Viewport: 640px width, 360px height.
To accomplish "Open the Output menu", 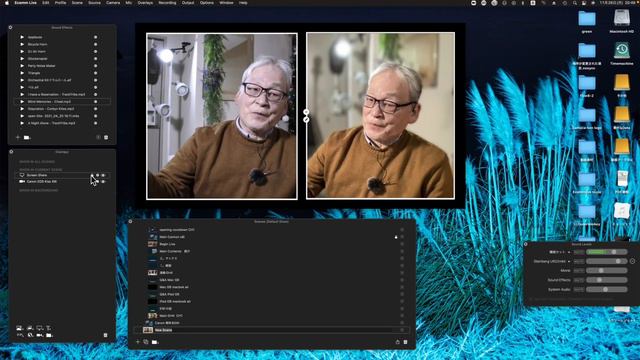I will tap(188, 3).
